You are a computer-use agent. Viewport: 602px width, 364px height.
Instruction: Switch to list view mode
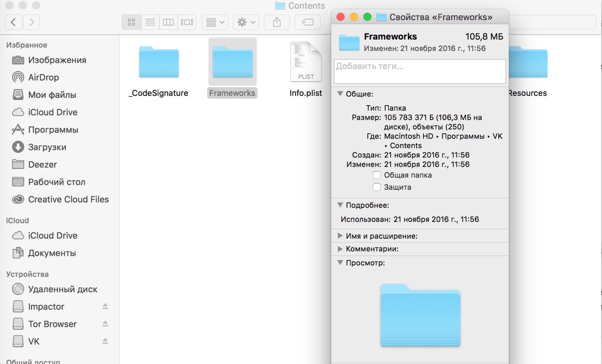tap(150, 22)
